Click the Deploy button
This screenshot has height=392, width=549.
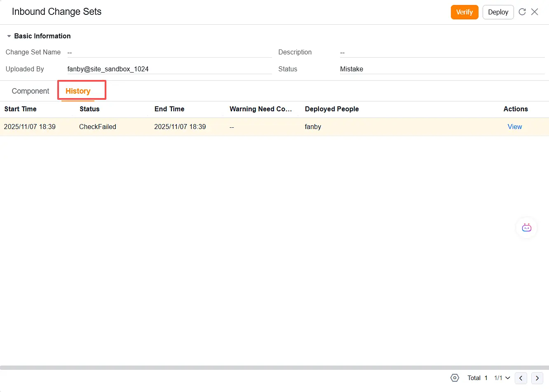[x=498, y=12]
